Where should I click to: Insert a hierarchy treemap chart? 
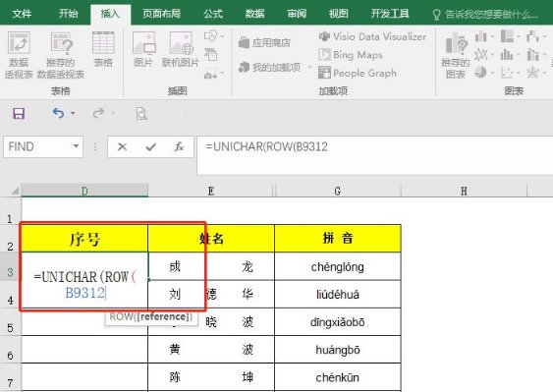coord(507,36)
